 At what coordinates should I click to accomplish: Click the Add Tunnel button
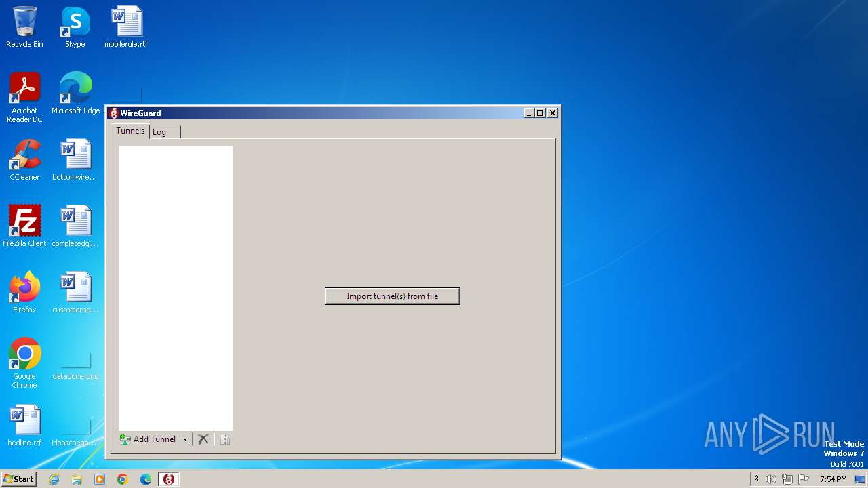point(148,439)
